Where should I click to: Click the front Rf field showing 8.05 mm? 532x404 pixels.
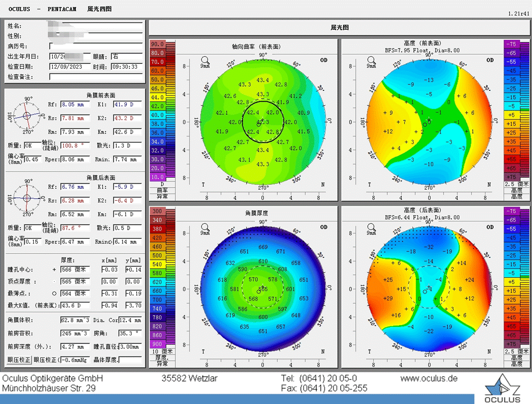coord(75,104)
